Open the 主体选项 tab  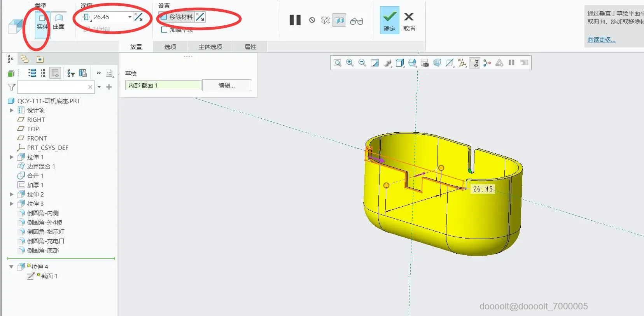(210, 47)
